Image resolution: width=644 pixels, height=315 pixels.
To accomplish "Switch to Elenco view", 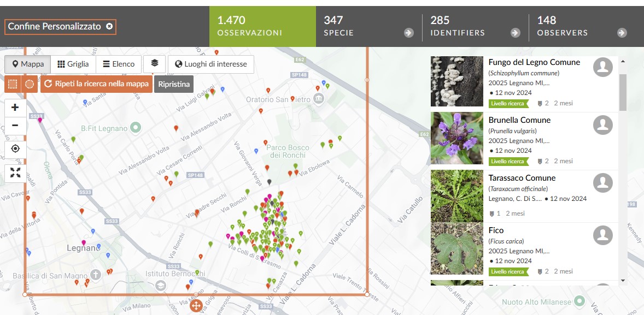I will pos(119,64).
